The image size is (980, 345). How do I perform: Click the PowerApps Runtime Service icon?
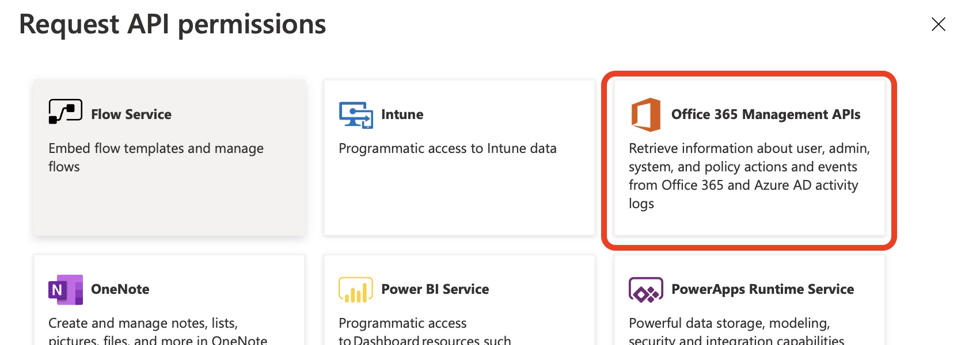[x=646, y=290]
